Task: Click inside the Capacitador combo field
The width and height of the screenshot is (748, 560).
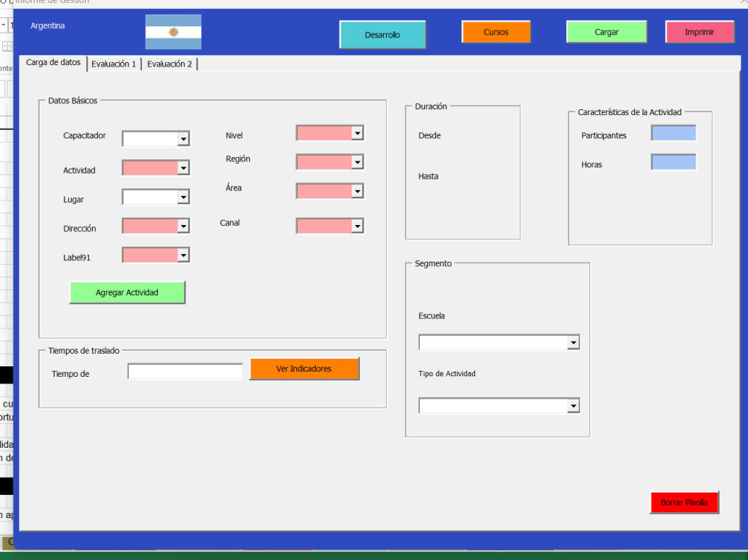Action: [150, 139]
